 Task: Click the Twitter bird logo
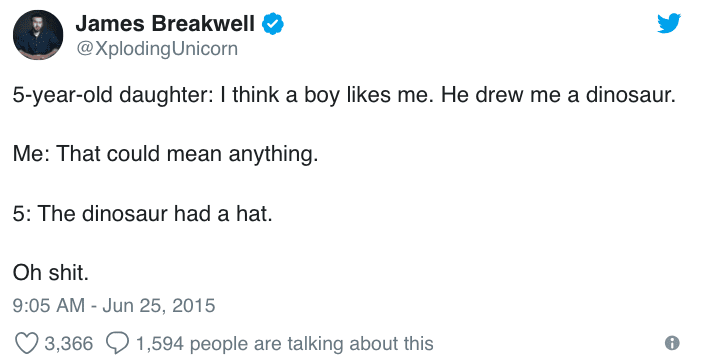(669, 23)
